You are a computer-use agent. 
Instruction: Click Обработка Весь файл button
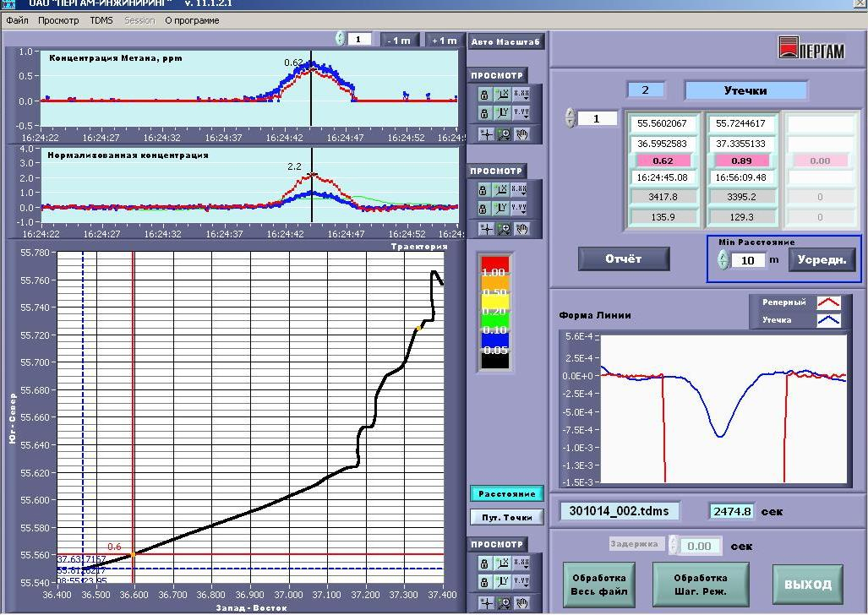599,585
